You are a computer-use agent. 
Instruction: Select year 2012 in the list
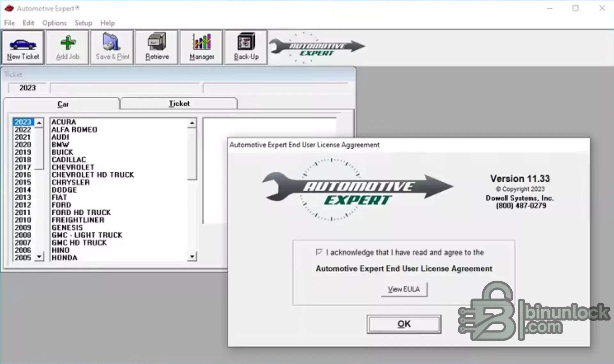(x=23, y=205)
